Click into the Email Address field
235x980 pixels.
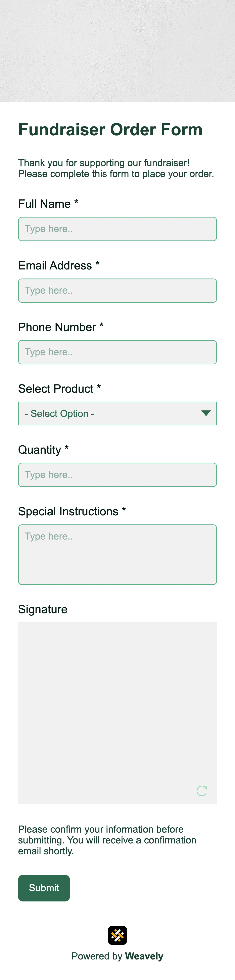117,291
